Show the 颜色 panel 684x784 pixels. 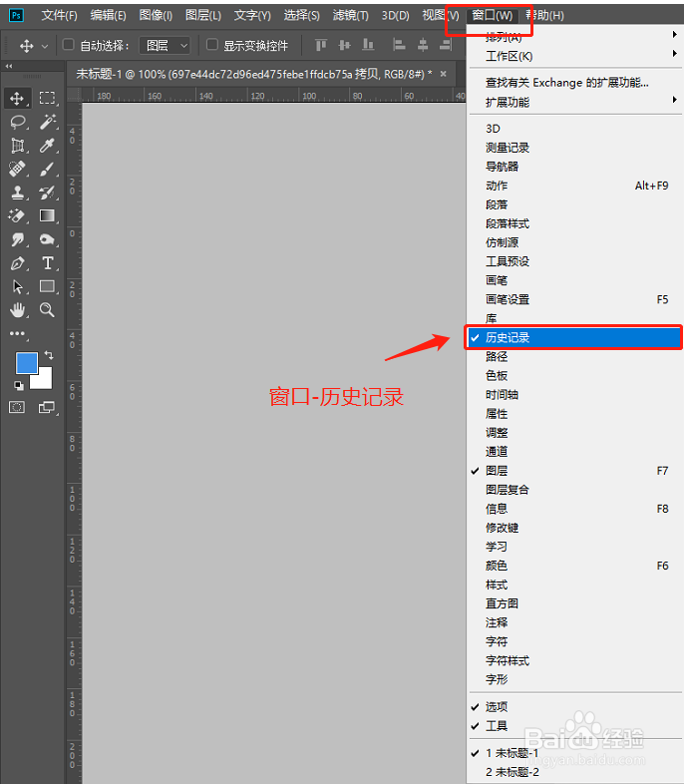pos(573,566)
